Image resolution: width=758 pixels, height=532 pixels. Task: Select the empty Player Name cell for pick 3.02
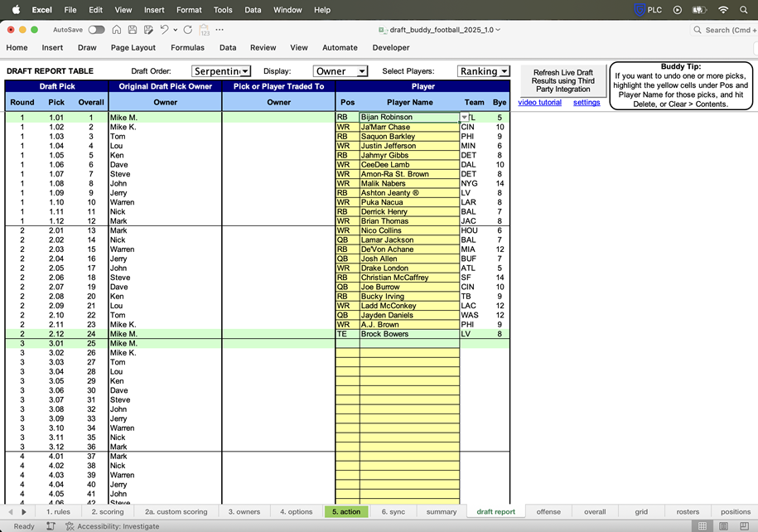click(x=409, y=353)
